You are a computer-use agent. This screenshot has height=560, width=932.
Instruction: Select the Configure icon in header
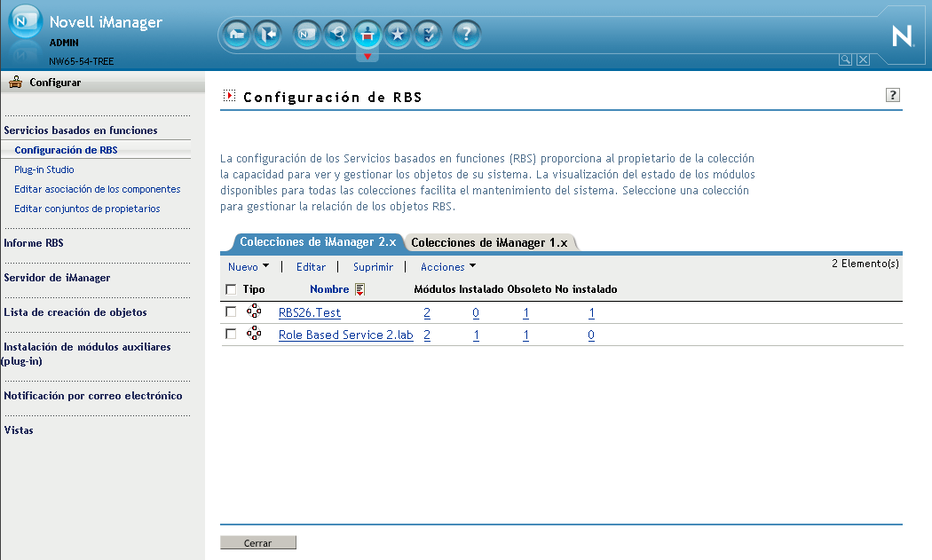pyautogui.click(x=367, y=35)
